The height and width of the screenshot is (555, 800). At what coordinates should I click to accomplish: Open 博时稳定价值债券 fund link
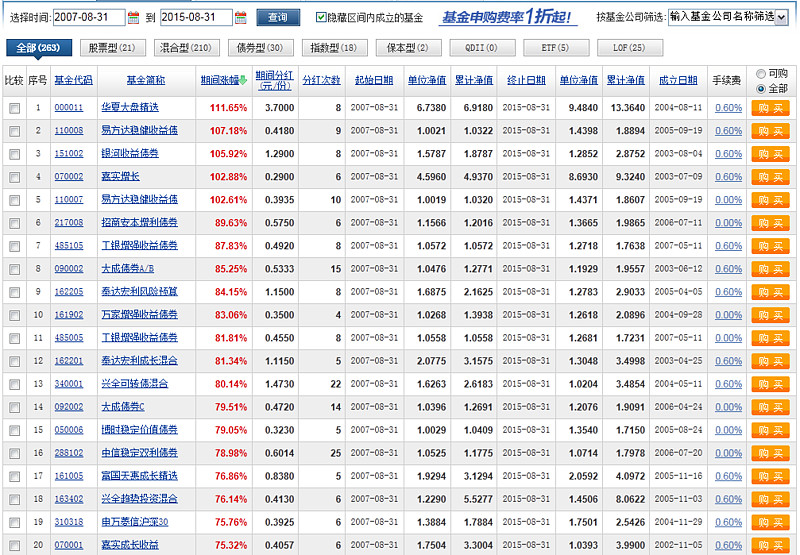click(x=139, y=430)
